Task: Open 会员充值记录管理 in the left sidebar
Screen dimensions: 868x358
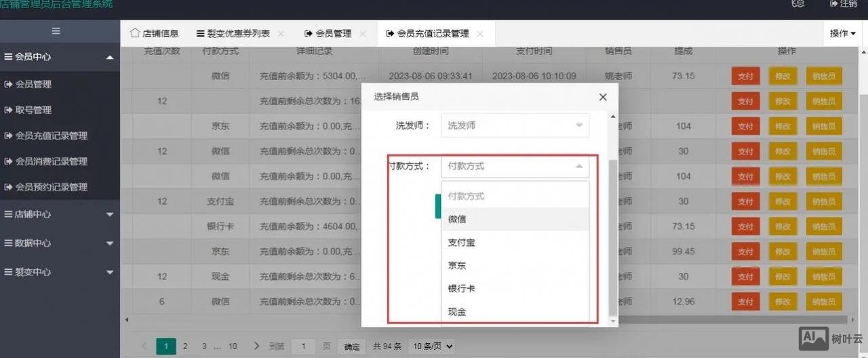Action: [x=52, y=136]
